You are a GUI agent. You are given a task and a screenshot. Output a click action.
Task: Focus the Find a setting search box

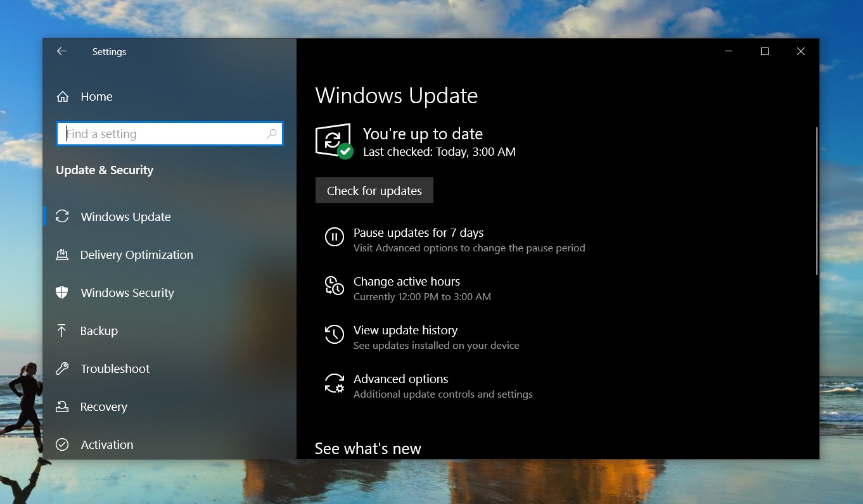(x=170, y=134)
